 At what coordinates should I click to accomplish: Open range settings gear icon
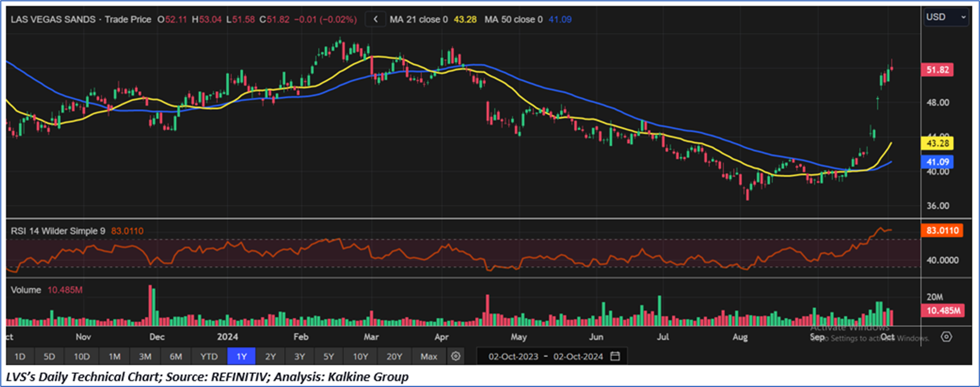click(456, 356)
